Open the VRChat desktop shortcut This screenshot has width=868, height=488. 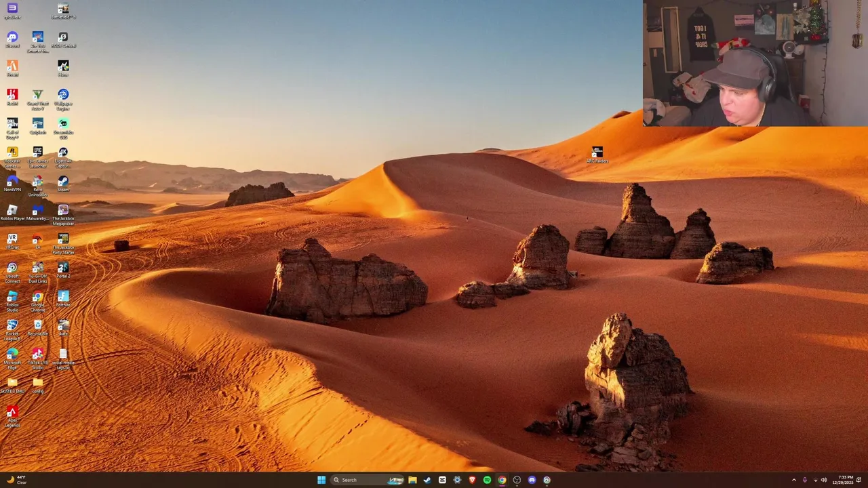pyautogui.click(x=12, y=242)
